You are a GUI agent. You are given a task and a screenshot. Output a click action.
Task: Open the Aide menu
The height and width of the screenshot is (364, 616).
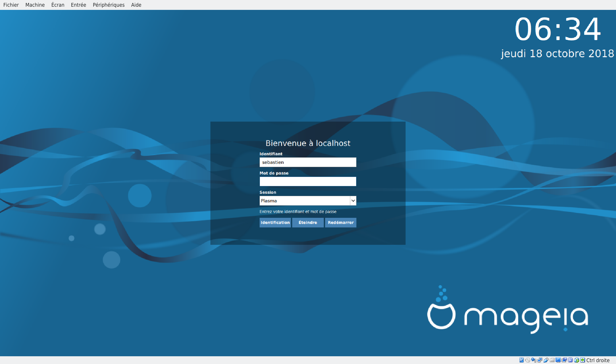click(x=136, y=5)
